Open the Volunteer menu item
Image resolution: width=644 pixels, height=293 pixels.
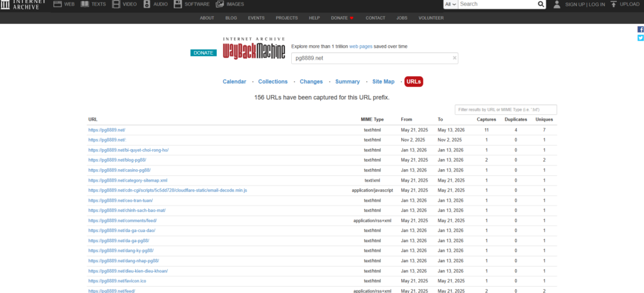point(431,18)
